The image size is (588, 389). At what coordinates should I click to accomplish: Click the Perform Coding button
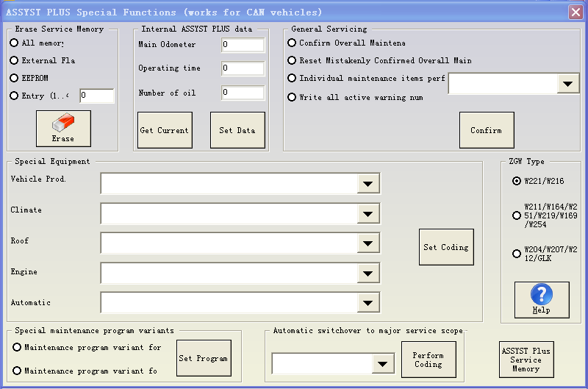pos(429,360)
